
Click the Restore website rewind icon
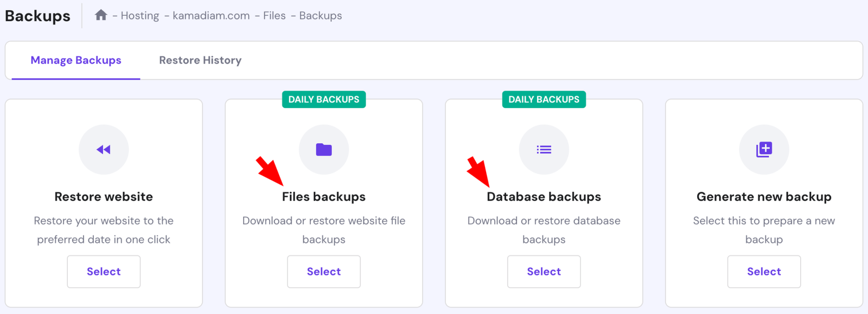104,150
